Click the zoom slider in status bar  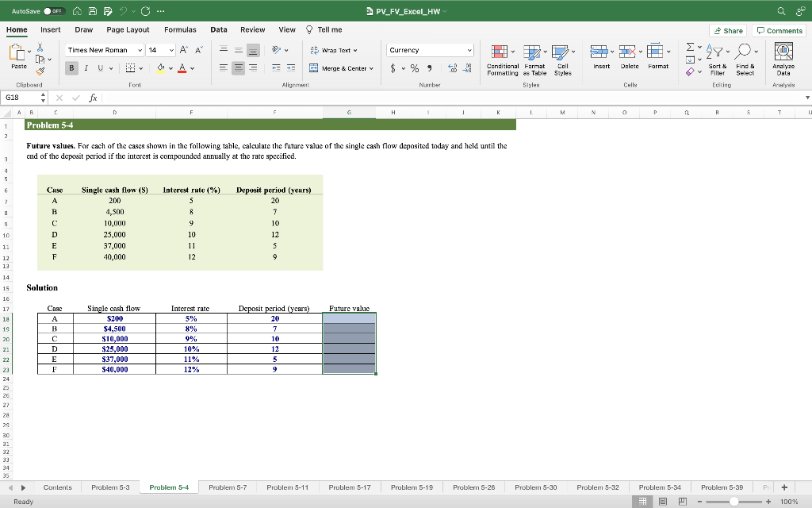click(734, 502)
